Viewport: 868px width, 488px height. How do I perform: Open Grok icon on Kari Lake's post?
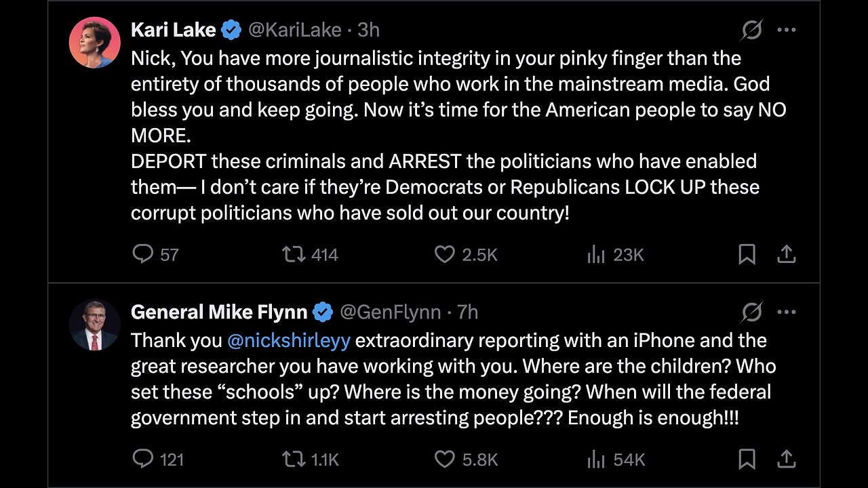[x=751, y=30]
